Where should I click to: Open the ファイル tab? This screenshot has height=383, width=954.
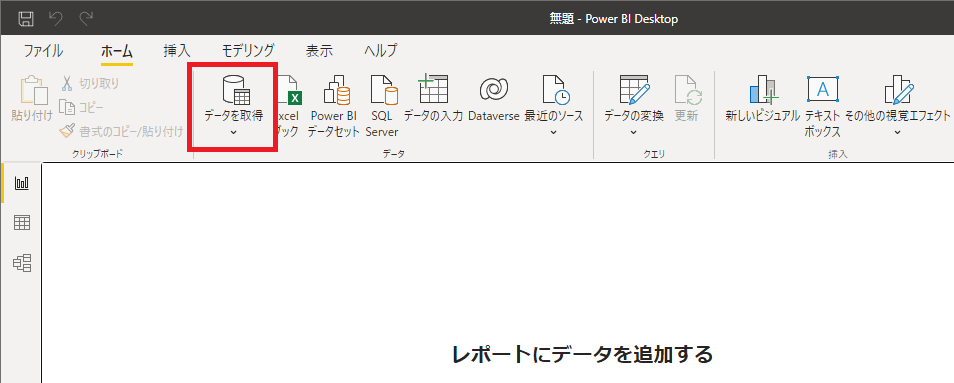43,50
